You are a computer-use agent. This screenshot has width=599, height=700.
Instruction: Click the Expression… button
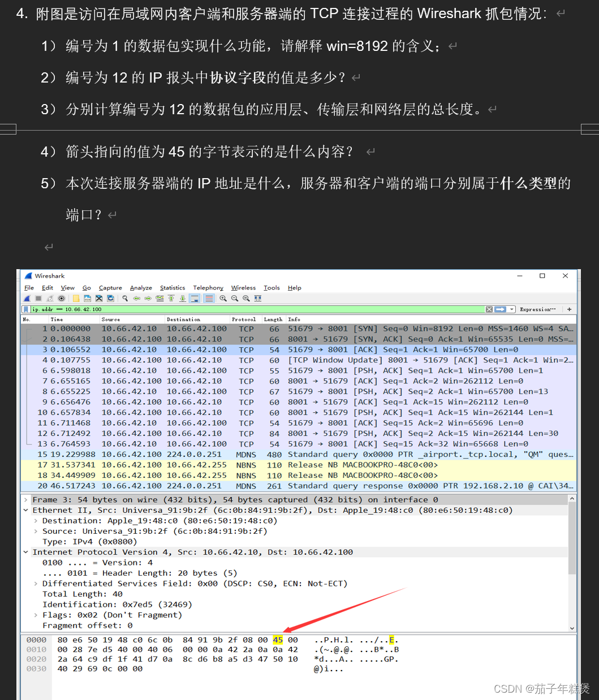point(537,309)
